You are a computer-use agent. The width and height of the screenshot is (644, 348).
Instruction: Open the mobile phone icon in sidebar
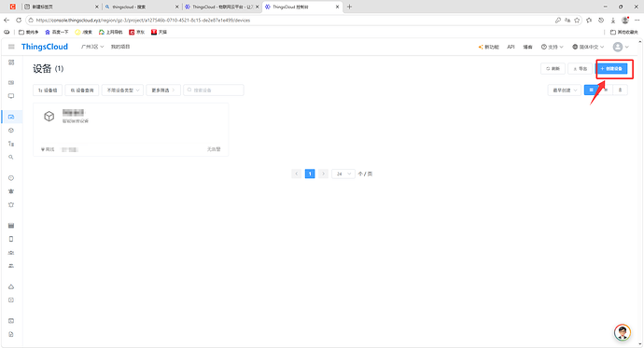tap(11, 239)
